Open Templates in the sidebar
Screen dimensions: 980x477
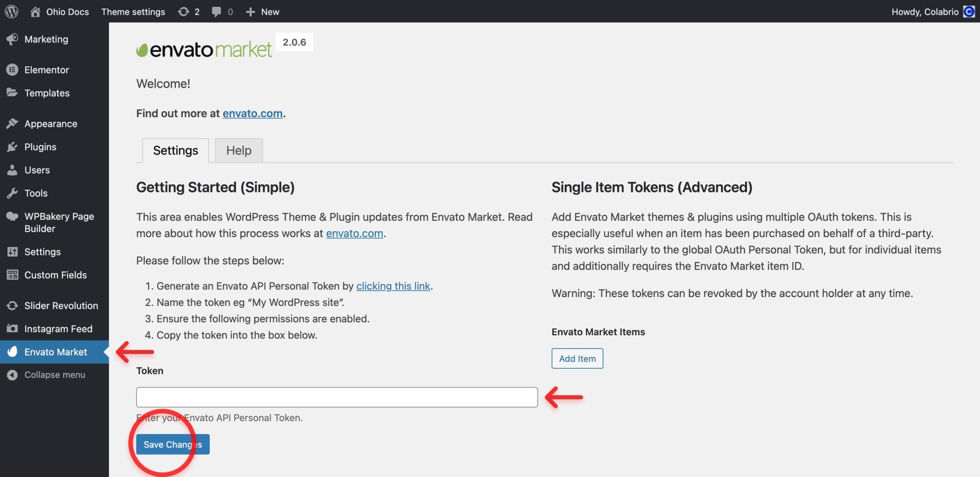tap(47, 93)
